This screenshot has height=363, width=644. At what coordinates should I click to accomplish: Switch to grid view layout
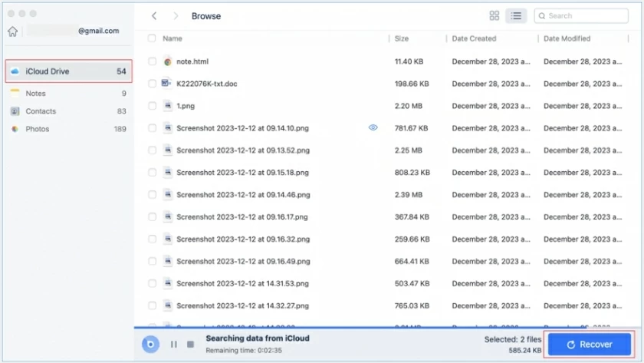495,15
